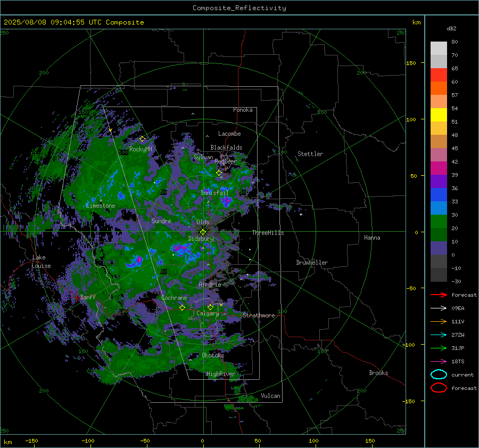Click the Ponoka city label
Image resolution: width=479 pixels, height=448 pixels.
tap(243, 110)
